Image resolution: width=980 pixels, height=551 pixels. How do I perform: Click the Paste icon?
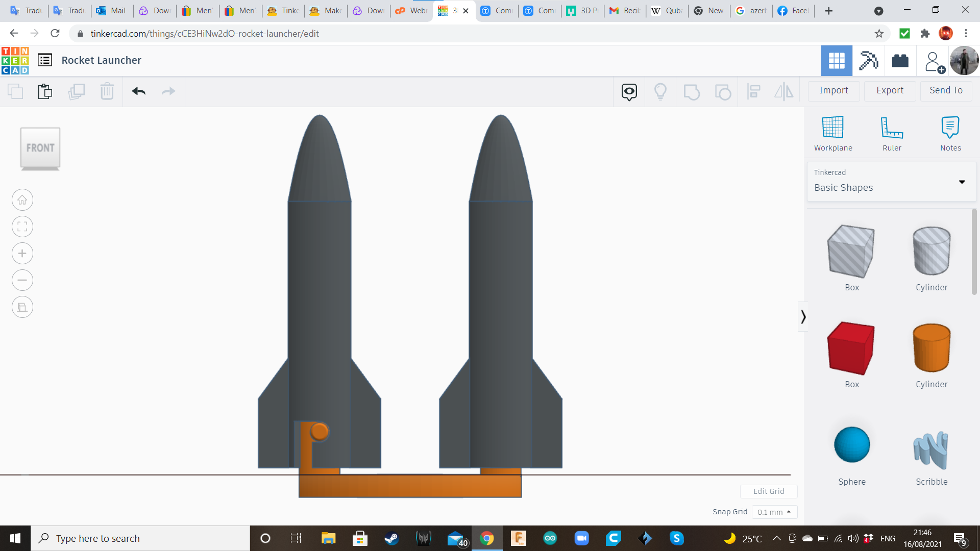45,91
